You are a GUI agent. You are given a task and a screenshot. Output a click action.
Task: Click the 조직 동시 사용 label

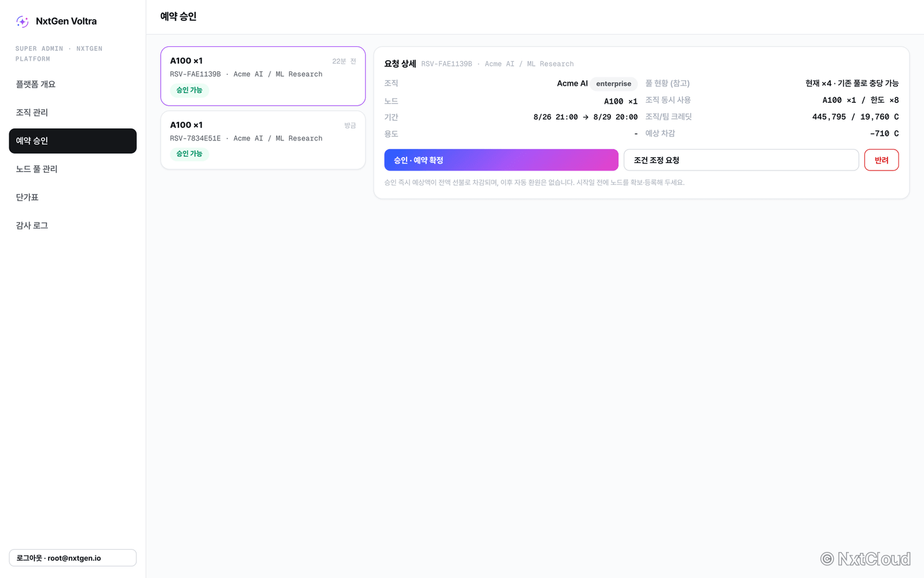668,100
